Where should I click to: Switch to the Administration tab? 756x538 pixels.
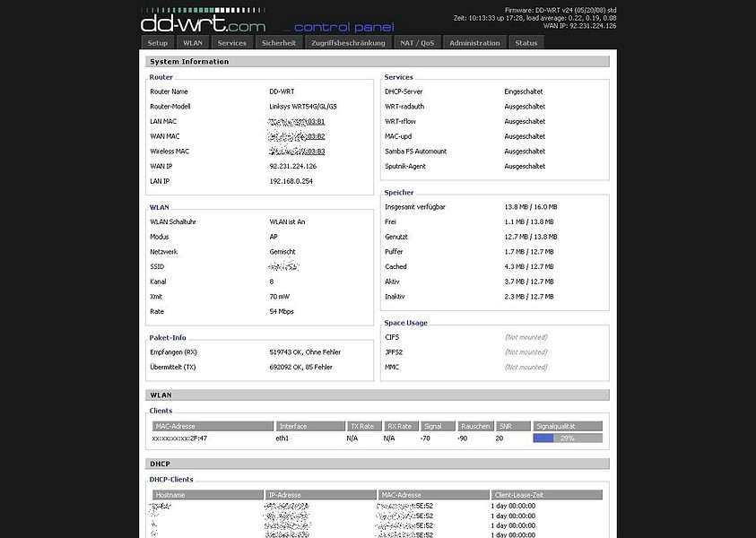click(474, 43)
